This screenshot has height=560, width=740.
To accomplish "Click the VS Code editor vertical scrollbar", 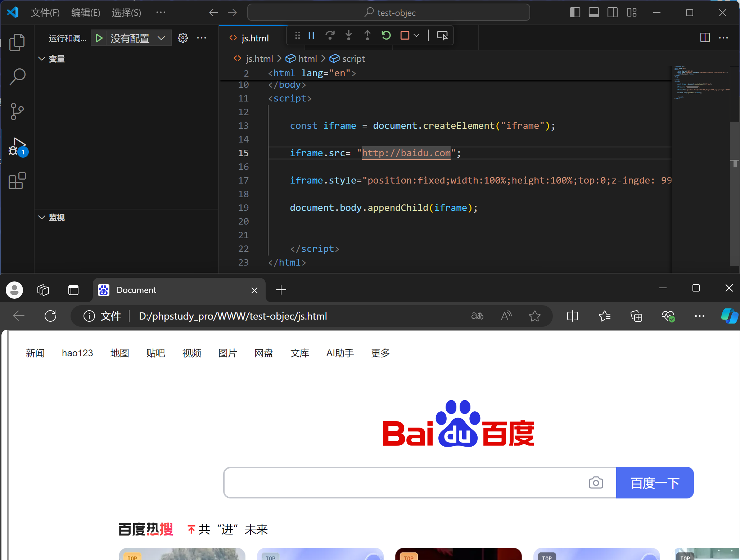I will [734, 194].
